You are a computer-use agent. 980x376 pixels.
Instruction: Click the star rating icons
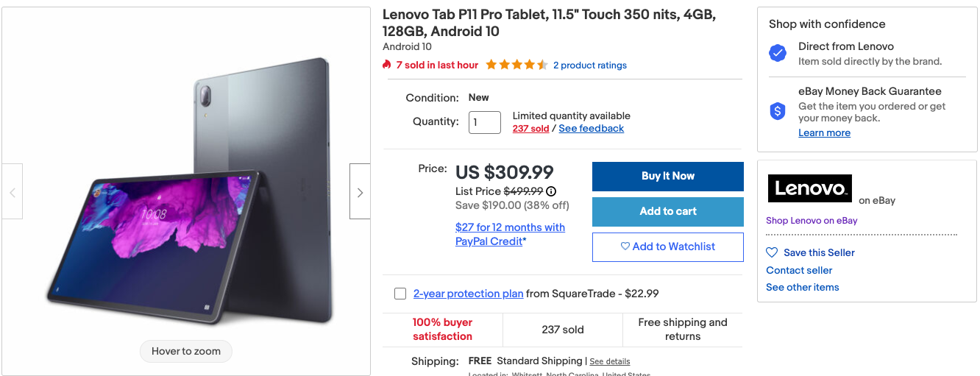click(516, 65)
